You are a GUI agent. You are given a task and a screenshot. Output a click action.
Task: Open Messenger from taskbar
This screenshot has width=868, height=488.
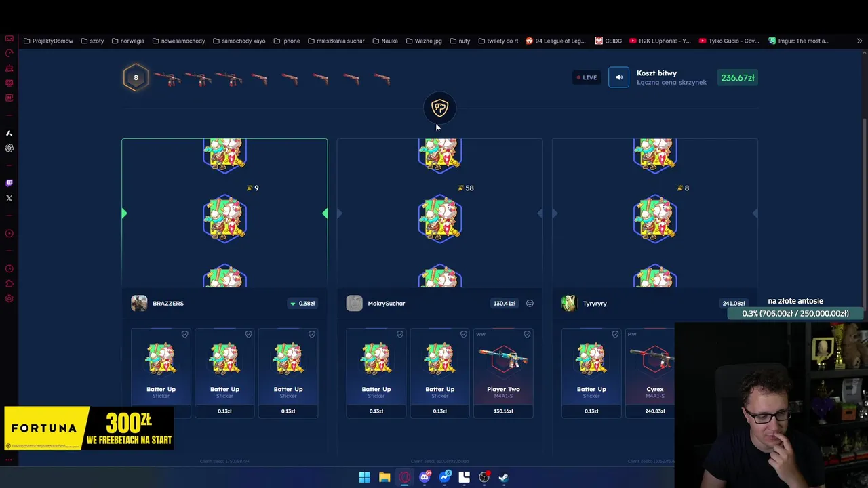point(444,477)
